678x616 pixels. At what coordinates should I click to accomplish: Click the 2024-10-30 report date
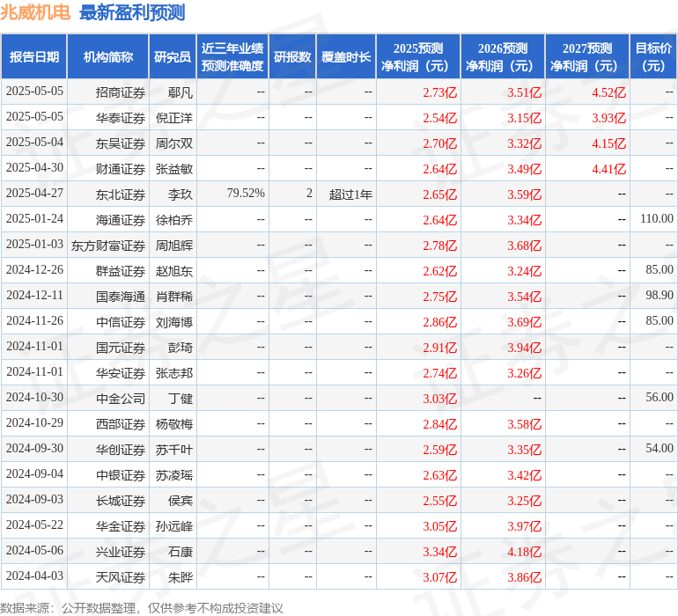pyautogui.click(x=34, y=398)
